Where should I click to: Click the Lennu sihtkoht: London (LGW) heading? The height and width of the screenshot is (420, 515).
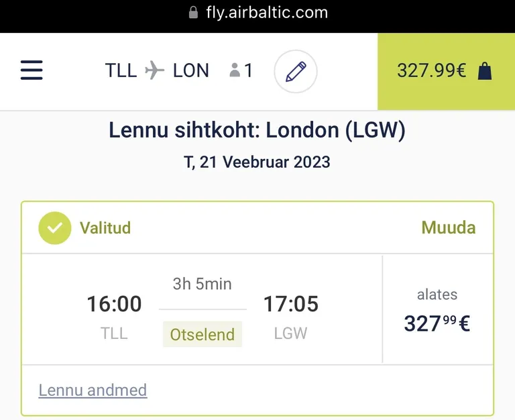click(257, 130)
